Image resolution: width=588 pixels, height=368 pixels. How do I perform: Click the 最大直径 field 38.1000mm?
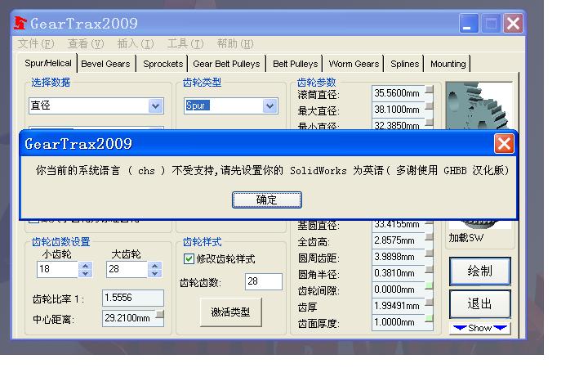tap(399, 110)
